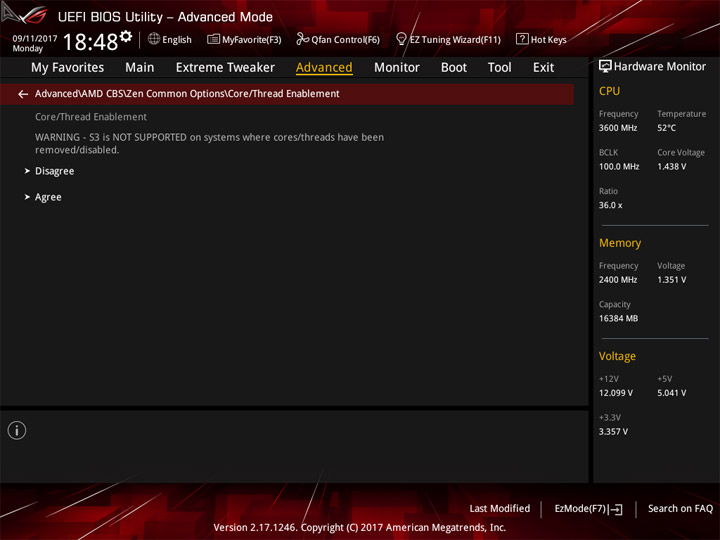Image resolution: width=720 pixels, height=540 pixels.
Task: Click the 18:48 clock time
Action: coord(90,42)
